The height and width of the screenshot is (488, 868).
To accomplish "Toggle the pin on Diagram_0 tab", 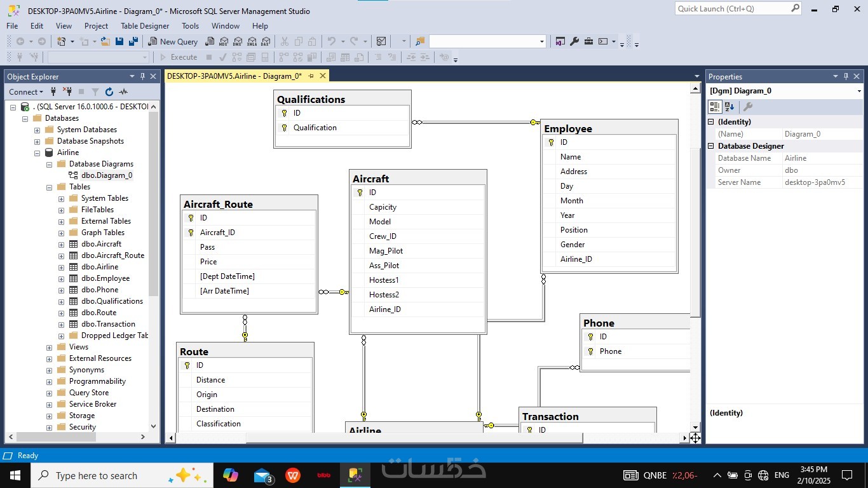I will pos(311,76).
